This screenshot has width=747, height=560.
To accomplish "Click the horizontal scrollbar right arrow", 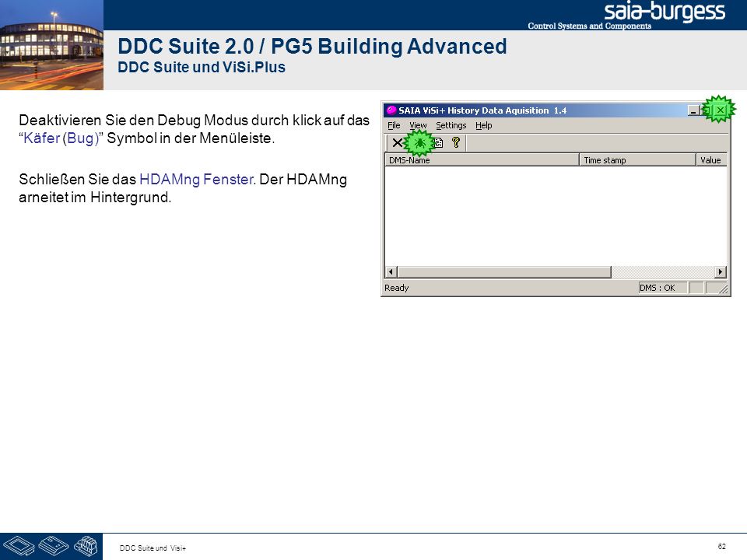I will point(721,272).
